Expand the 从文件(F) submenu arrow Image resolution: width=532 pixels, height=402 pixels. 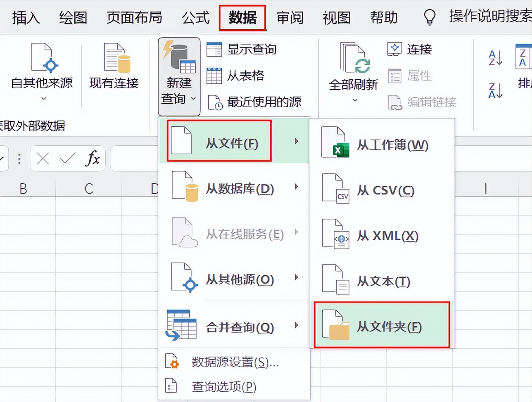pos(296,141)
